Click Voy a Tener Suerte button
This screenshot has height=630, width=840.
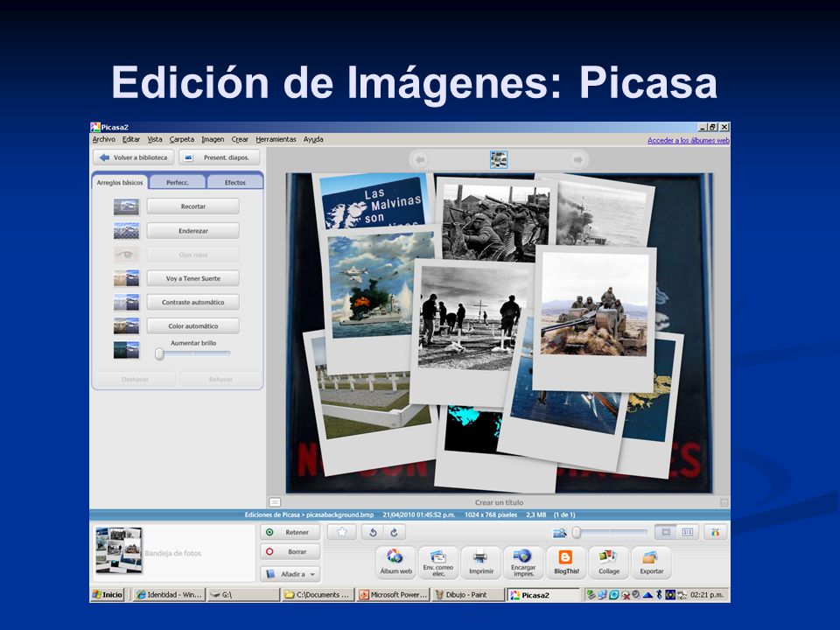192,278
